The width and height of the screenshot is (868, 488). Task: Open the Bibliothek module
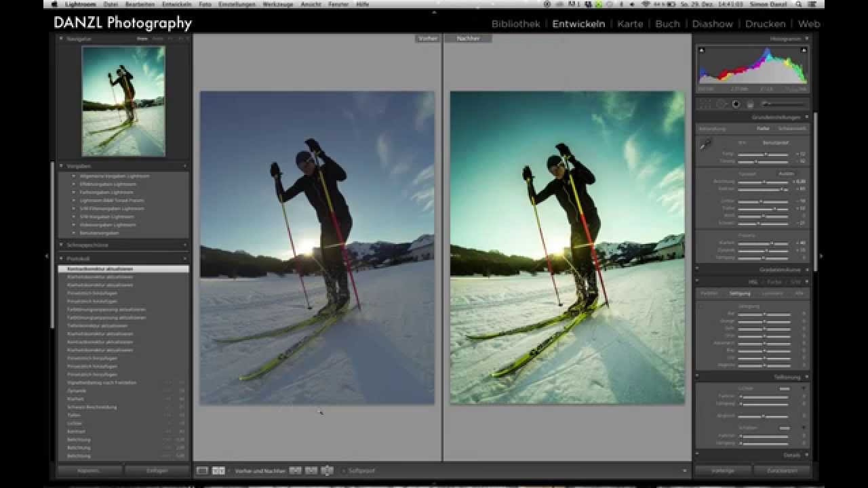tap(515, 24)
